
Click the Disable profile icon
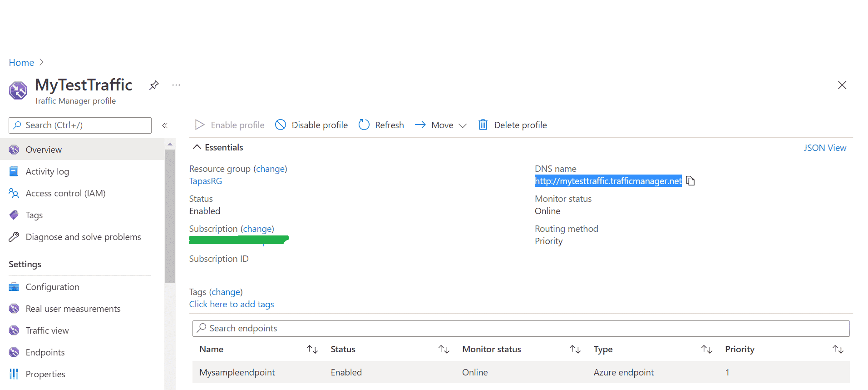[x=281, y=125]
